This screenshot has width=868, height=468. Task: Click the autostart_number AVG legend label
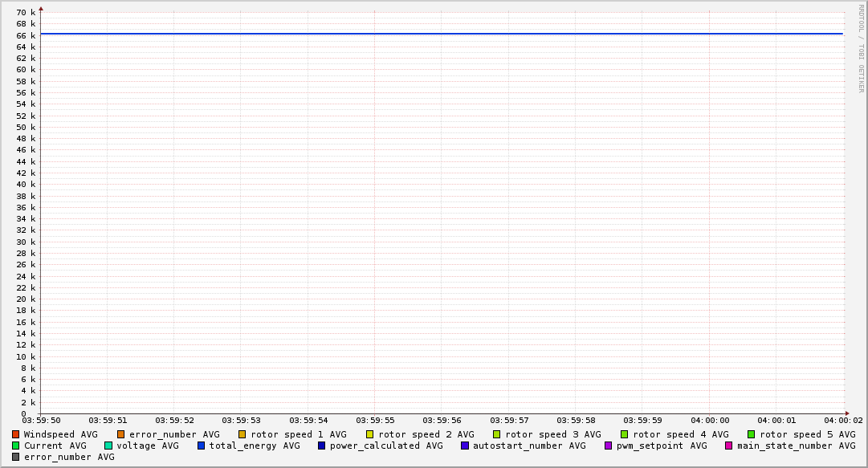pyautogui.click(x=529, y=446)
